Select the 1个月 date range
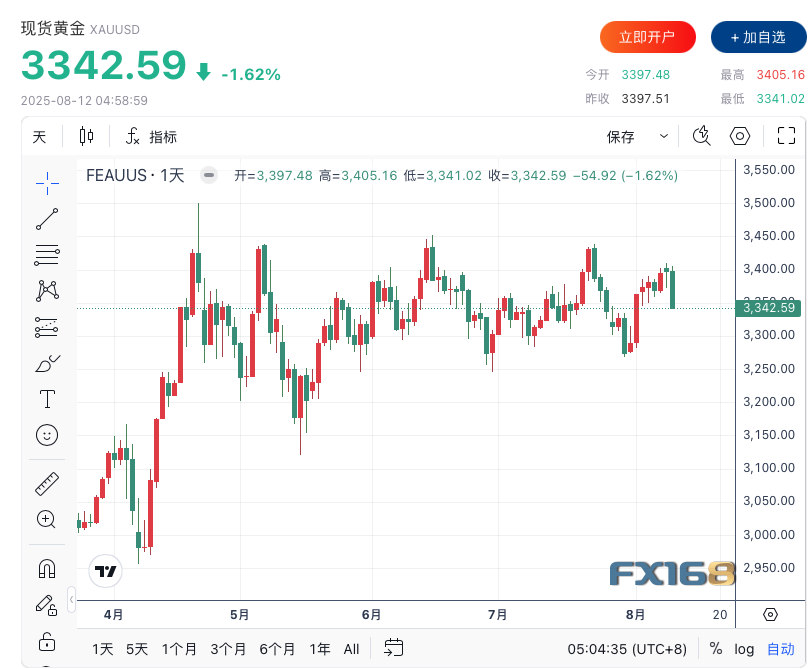The image size is (812, 669). tap(179, 649)
